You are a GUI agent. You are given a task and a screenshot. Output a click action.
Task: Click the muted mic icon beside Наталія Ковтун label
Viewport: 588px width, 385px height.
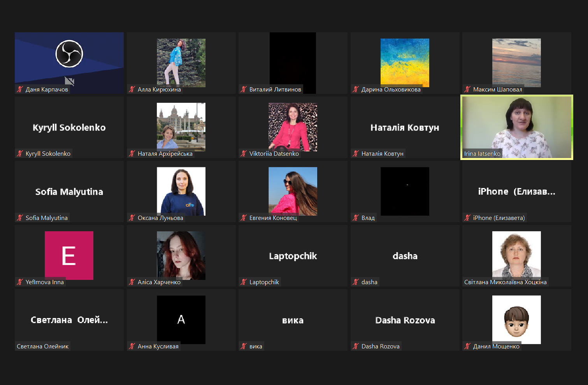pyautogui.click(x=356, y=153)
